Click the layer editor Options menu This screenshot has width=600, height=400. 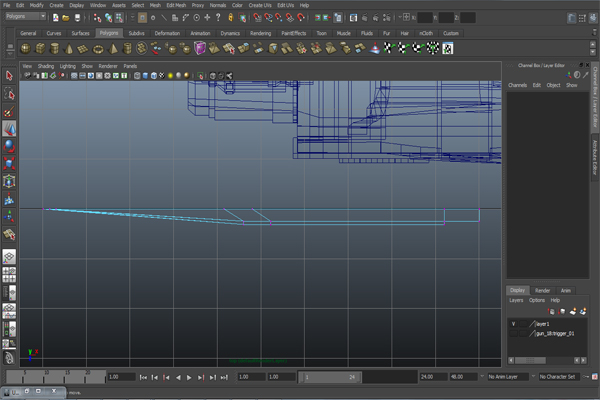(536, 300)
